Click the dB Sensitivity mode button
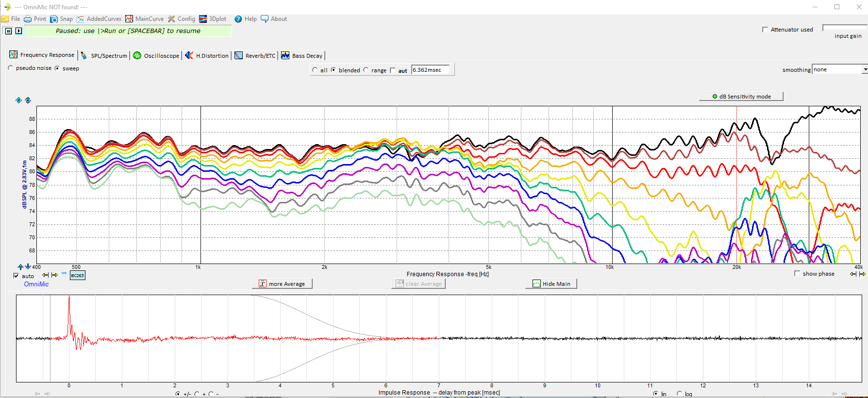868x398 pixels. pos(741,97)
